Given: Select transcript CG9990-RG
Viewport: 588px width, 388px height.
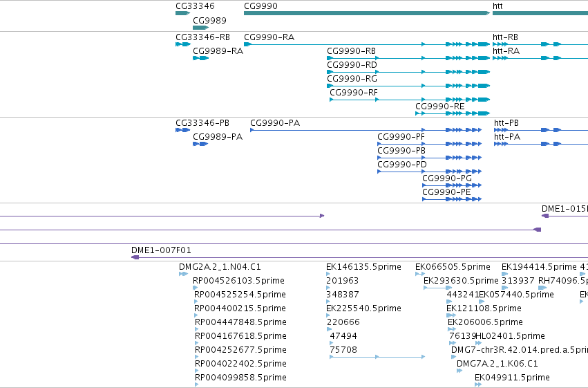Looking at the screenshot, I should pyautogui.click(x=408, y=86).
